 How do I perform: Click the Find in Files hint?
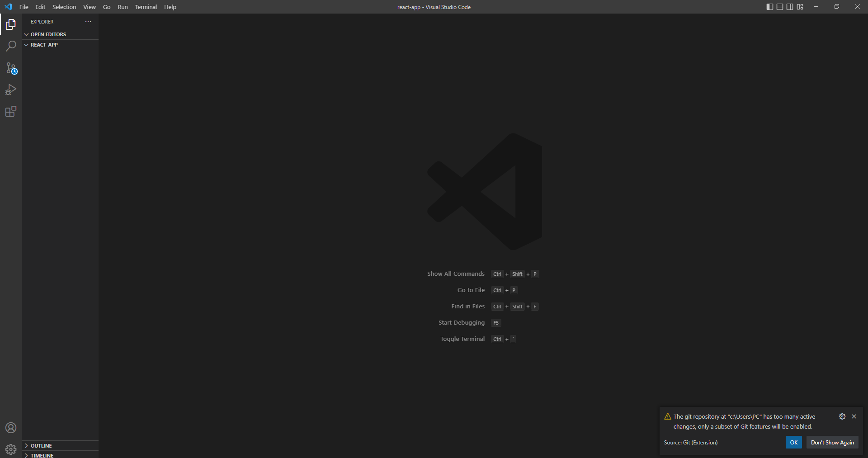468,307
